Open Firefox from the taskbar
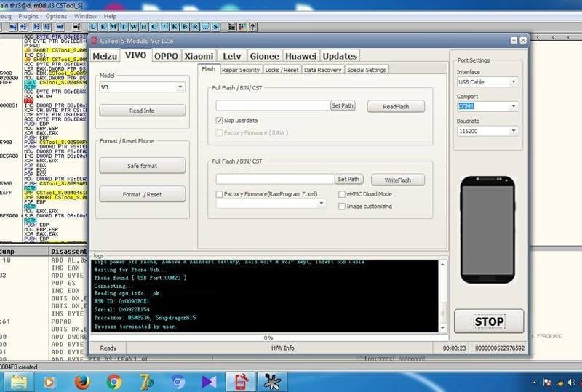Viewport: 582px width, 392px height. pos(82,382)
